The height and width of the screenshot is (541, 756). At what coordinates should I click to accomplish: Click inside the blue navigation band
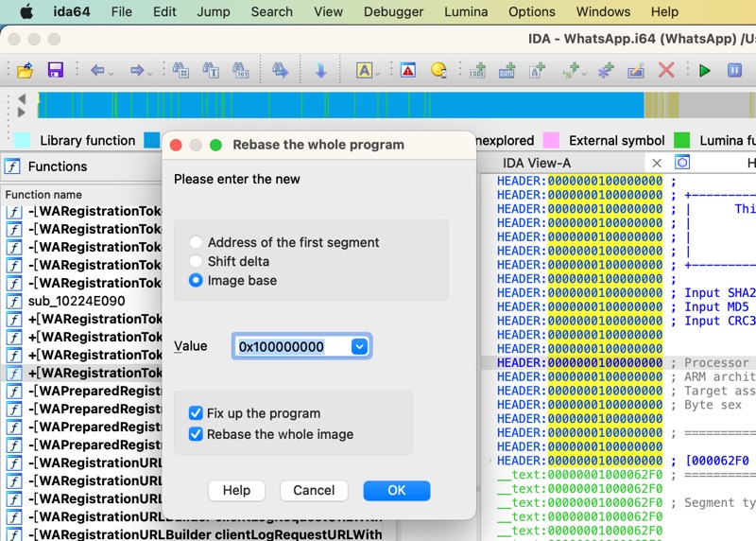(x=341, y=105)
